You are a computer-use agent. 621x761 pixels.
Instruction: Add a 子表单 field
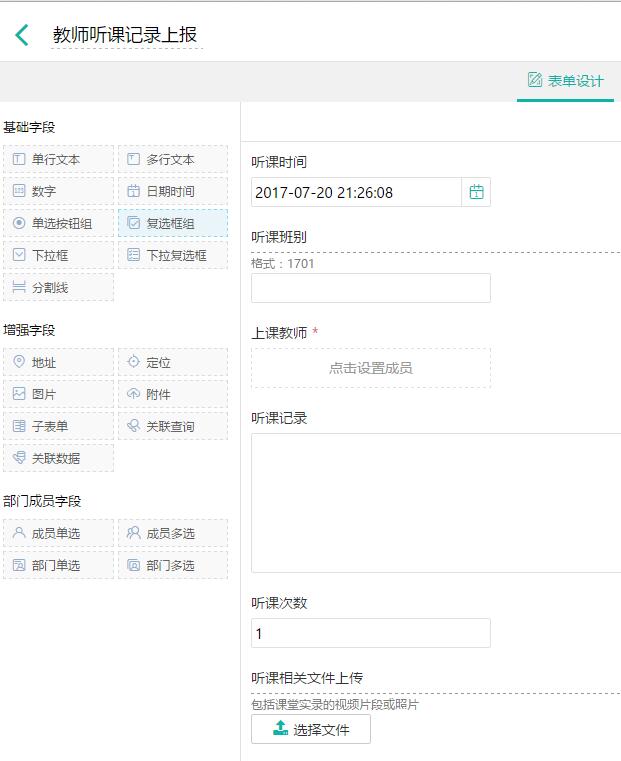58,426
